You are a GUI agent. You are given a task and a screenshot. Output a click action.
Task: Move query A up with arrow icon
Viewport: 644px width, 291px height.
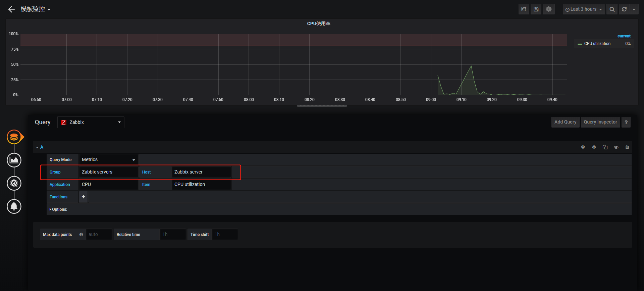coord(594,147)
